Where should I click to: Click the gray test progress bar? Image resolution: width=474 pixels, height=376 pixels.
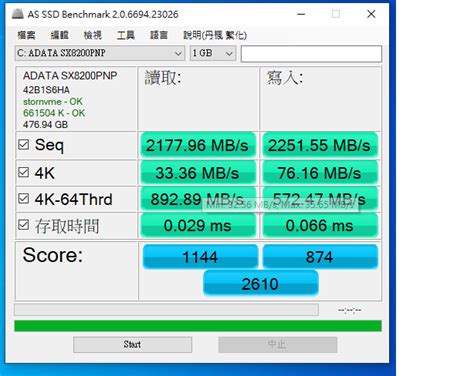166,310
